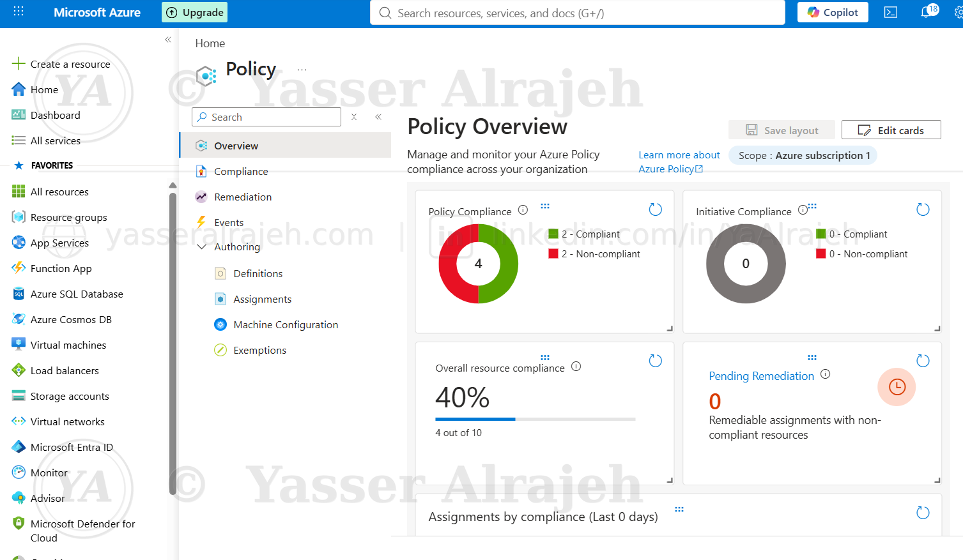963x560 pixels.
Task: Click the Policy Compliance card drag handle
Action: (545, 206)
